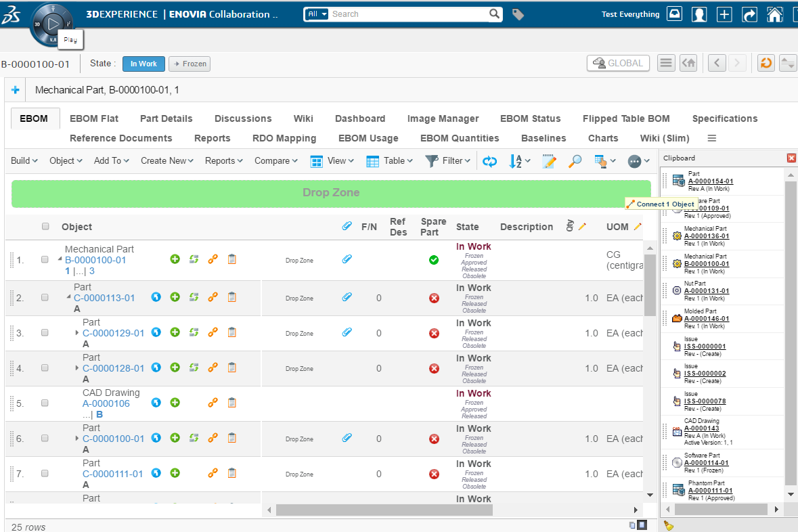Tick the checkbox for row 6
Image resolution: width=798 pixels, height=532 pixels.
pos(45,438)
